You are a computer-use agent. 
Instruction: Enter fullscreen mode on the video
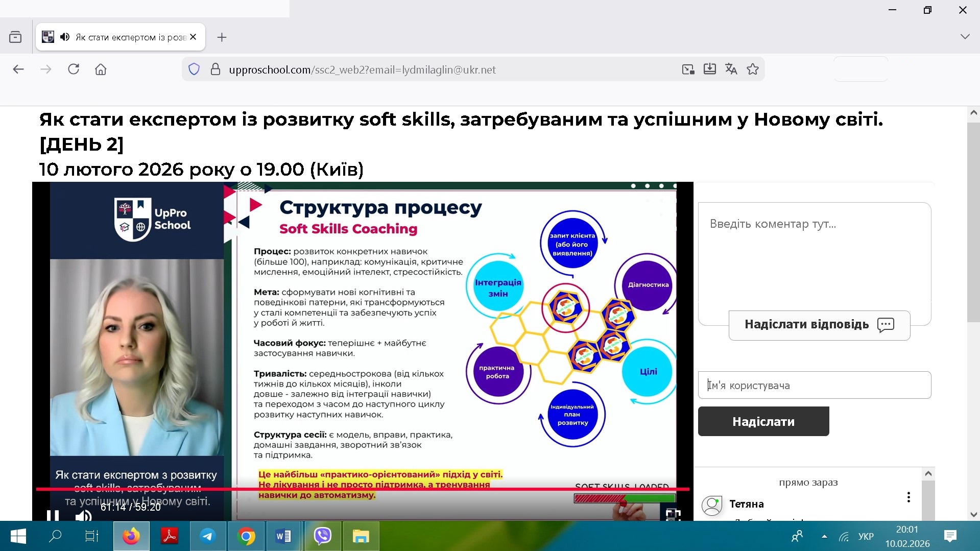point(673,515)
